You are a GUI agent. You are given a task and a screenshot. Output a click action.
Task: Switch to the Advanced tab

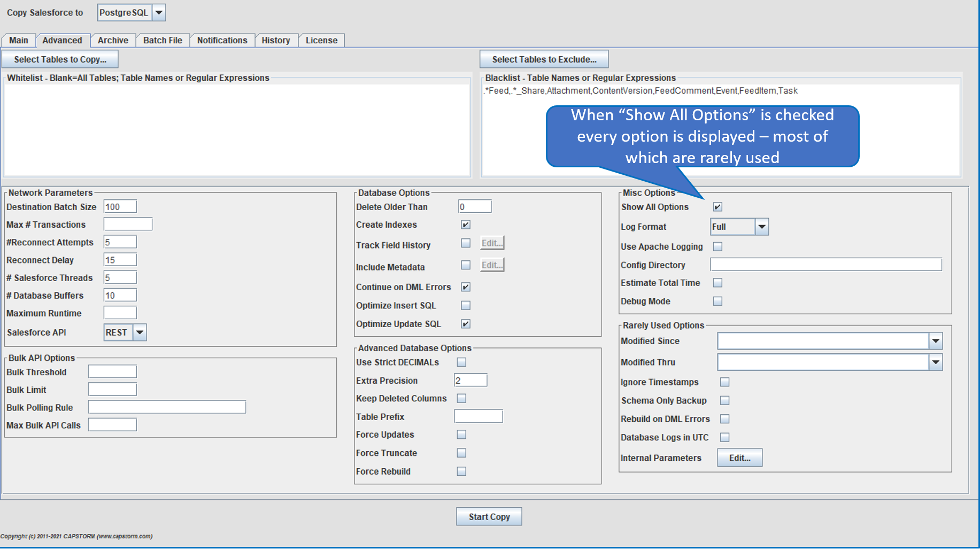[x=62, y=40]
